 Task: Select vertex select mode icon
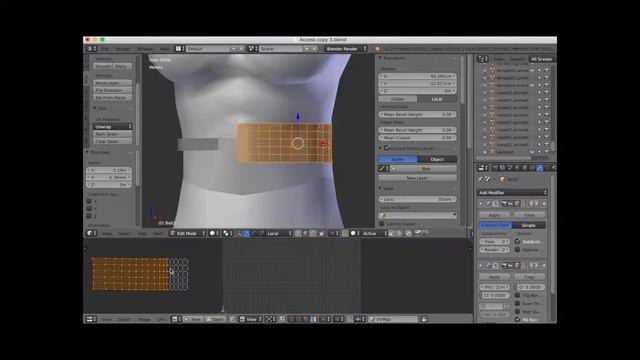click(298, 233)
